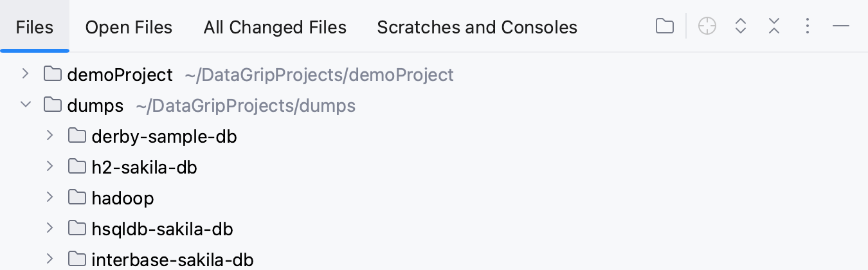Open the Scratches and Consoles tab
Viewport: 868px width, 270px height.
pos(477,28)
